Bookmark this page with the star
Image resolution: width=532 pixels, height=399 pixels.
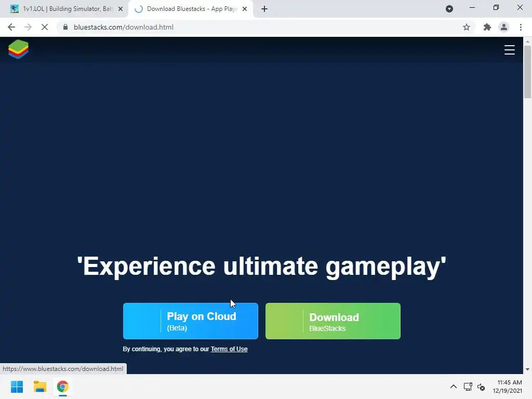pyautogui.click(x=467, y=27)
